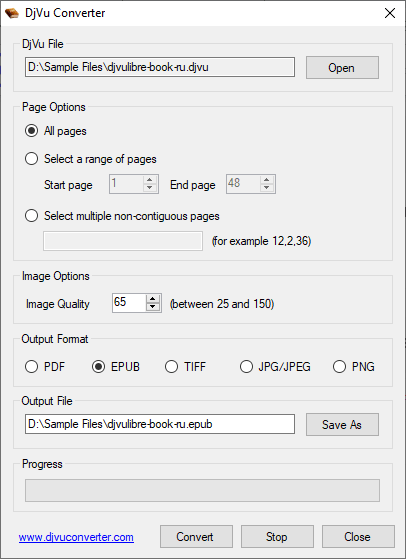Viewport: 406px width, 559px height.
Task: Select PDF output format
Action: tap(31, 366)
